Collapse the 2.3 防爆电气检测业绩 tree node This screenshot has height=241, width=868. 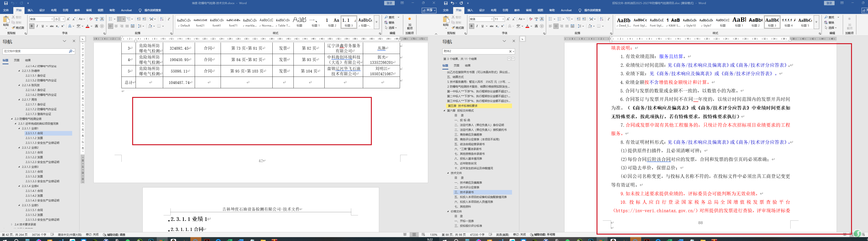click(12, 119)
